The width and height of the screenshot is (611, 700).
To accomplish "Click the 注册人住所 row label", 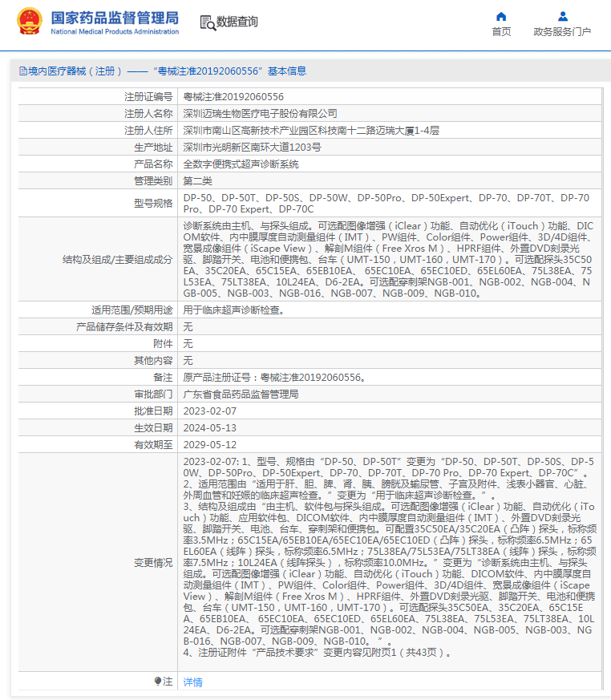I will pyautogui.click(x=148, y=131).
